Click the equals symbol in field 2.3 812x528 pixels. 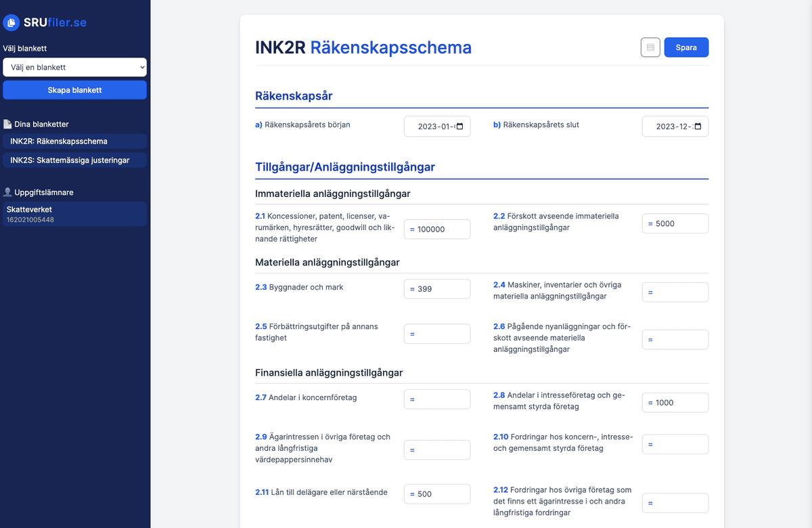[x=413, y=288]
